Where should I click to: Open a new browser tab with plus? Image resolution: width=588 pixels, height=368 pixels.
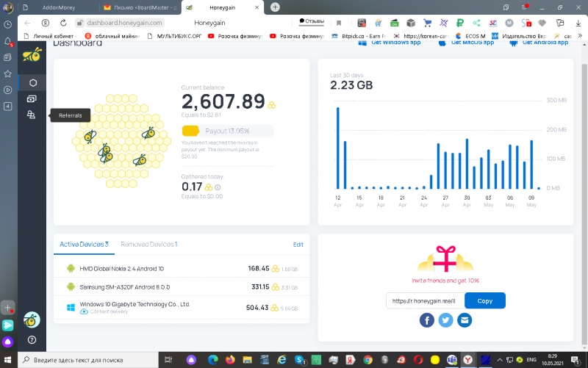(x=275, y=7)
